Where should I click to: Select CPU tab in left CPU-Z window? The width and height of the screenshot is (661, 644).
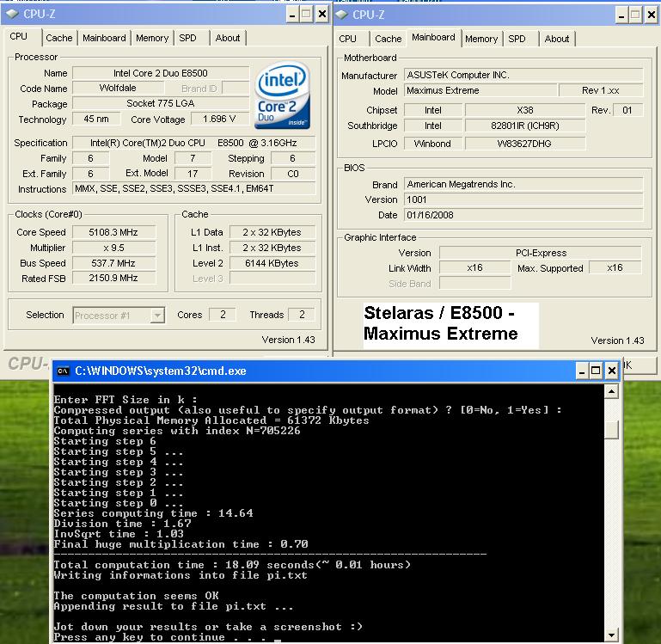[19, 37]
